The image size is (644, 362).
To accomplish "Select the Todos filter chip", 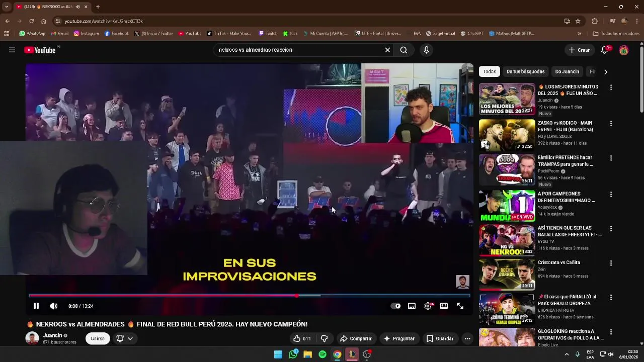I will (490, 71).
